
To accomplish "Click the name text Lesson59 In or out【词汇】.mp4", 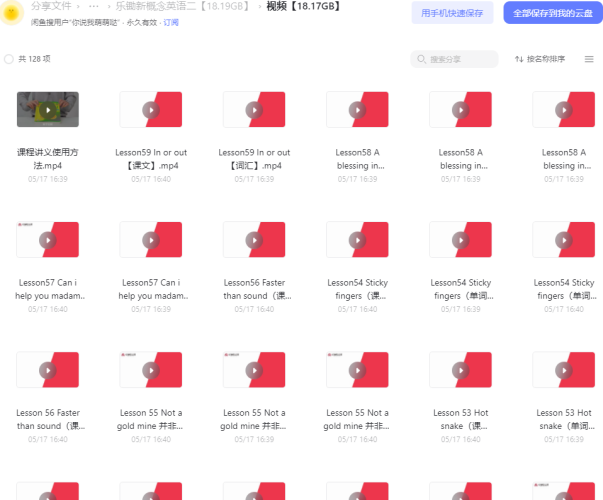I will click(254, 159).
